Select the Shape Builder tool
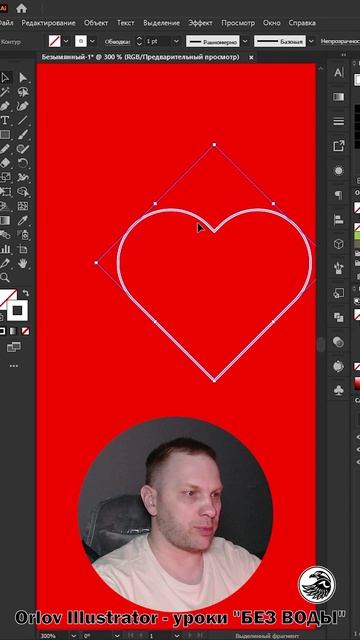The image size is (360, 640). (23, 191)
